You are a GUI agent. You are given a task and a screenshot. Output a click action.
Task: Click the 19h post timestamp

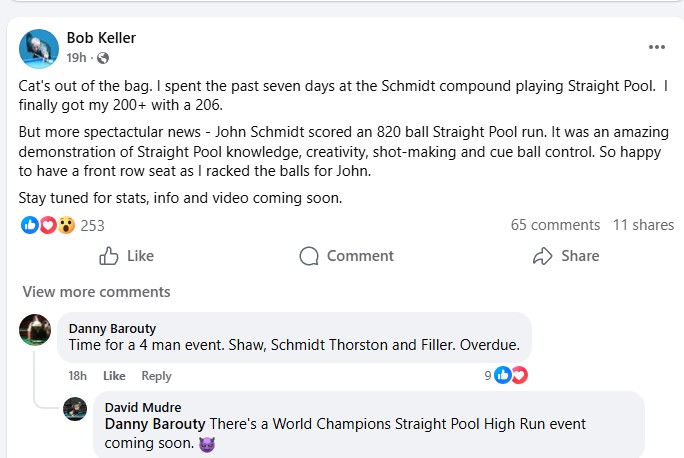click(x=77, y=59)
